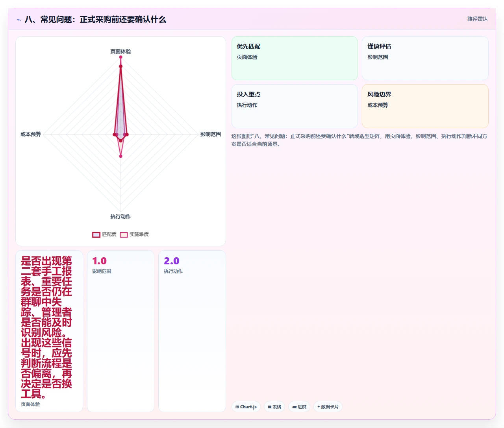Click the 影响范围 radar axis label
This screenshot has height=428, width=504.
click(x=211, y=134)
